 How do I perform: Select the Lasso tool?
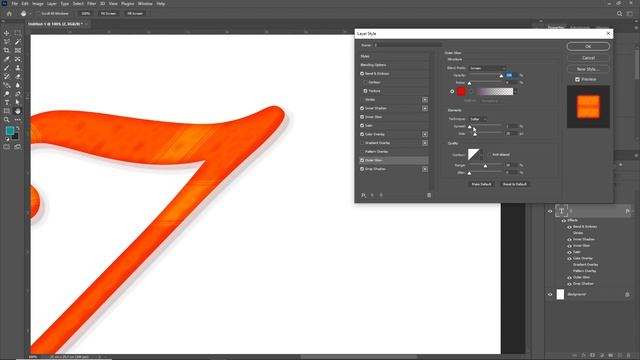point(7,42)
